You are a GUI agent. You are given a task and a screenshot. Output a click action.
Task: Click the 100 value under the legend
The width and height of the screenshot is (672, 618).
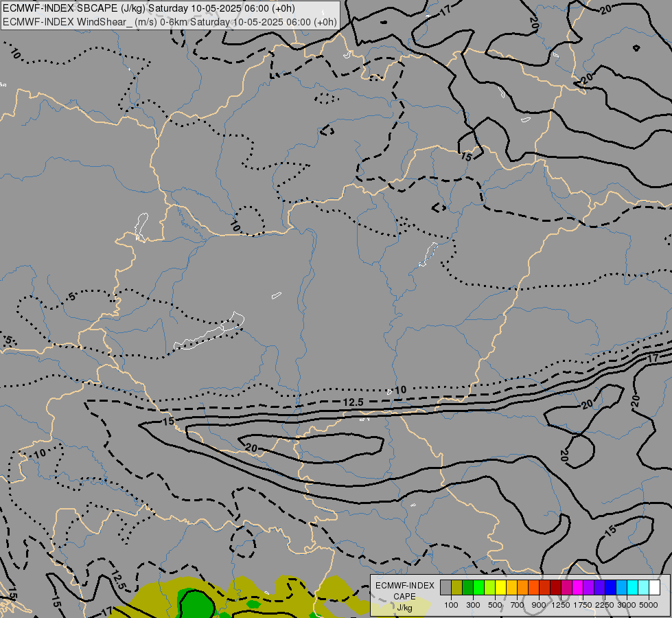click(451, 605)
